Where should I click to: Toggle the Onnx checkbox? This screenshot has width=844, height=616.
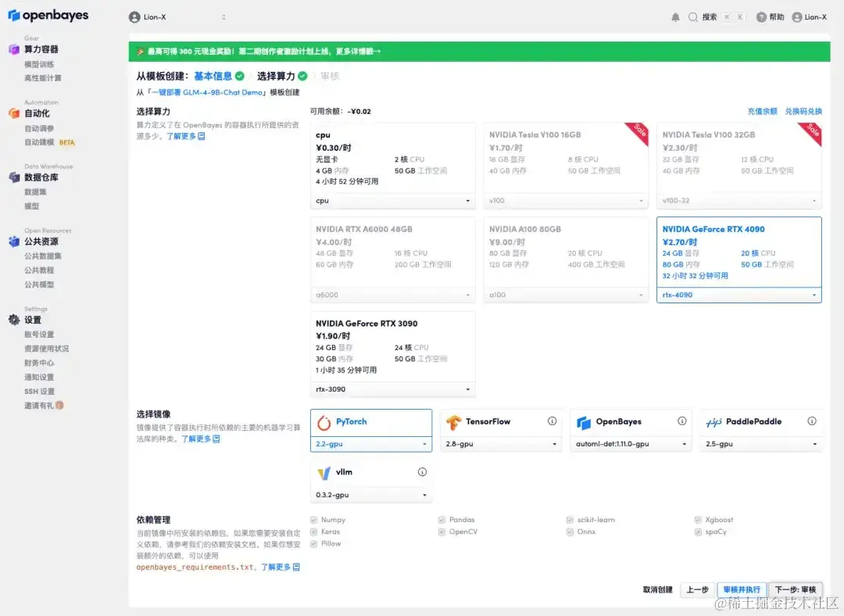coord(570,532)
